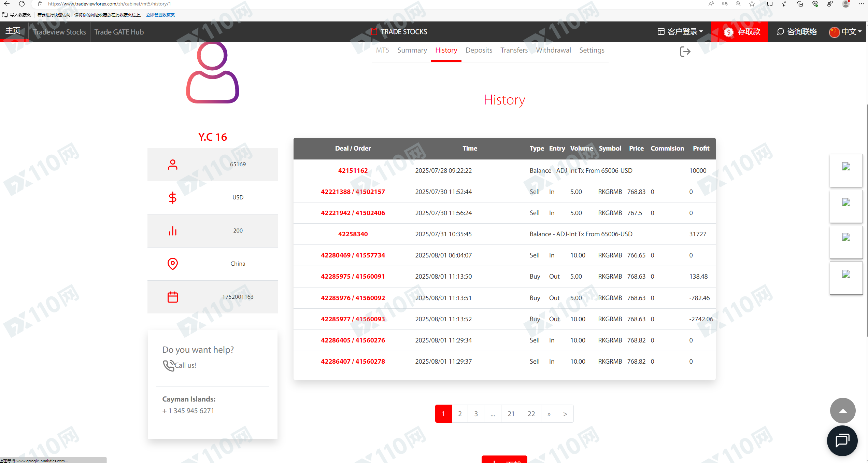Open deal 42221388 / 41502157 link
The image size is (868, 463).
pyautogui.click(x=353, y=192)
